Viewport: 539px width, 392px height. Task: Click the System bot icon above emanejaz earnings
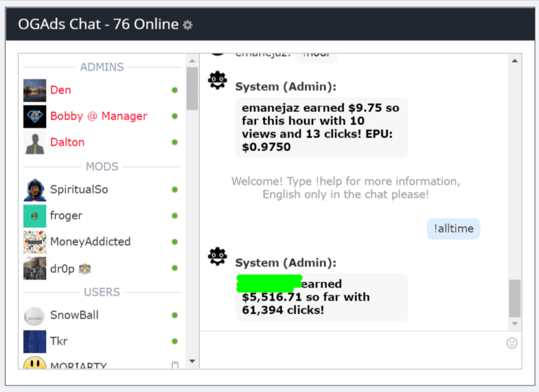(218, 81)
